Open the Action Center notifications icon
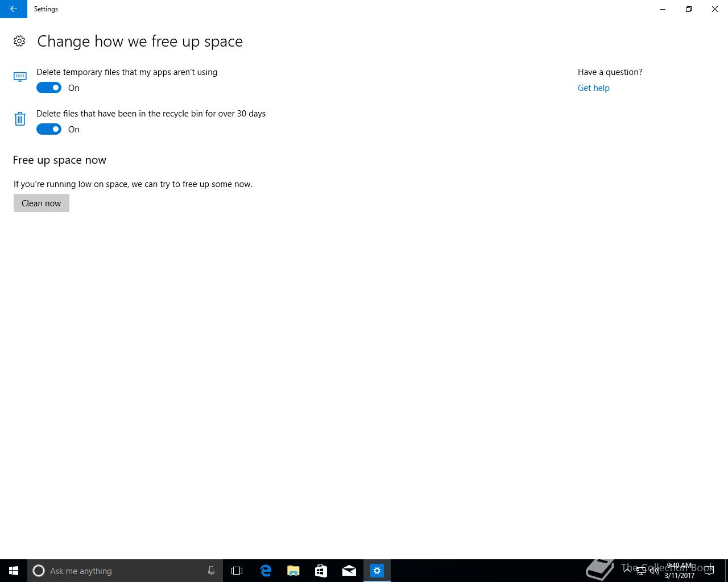The image size is (728, 582). (x=709, y=571)
